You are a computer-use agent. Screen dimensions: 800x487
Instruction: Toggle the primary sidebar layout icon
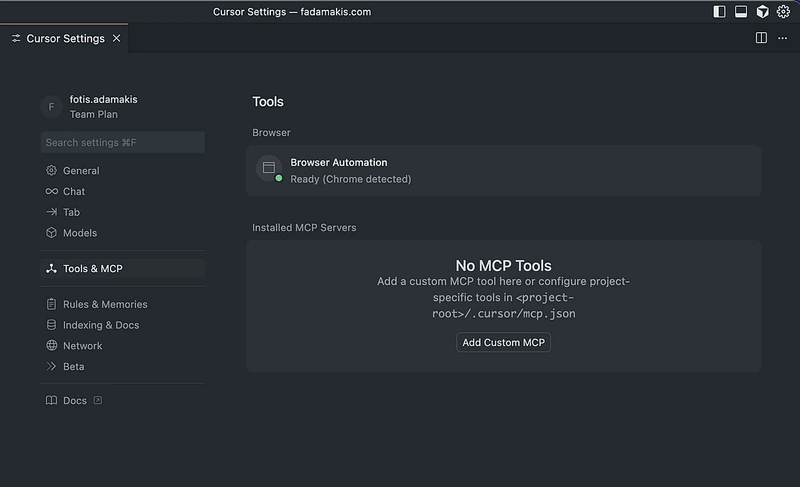pos(719,12)
